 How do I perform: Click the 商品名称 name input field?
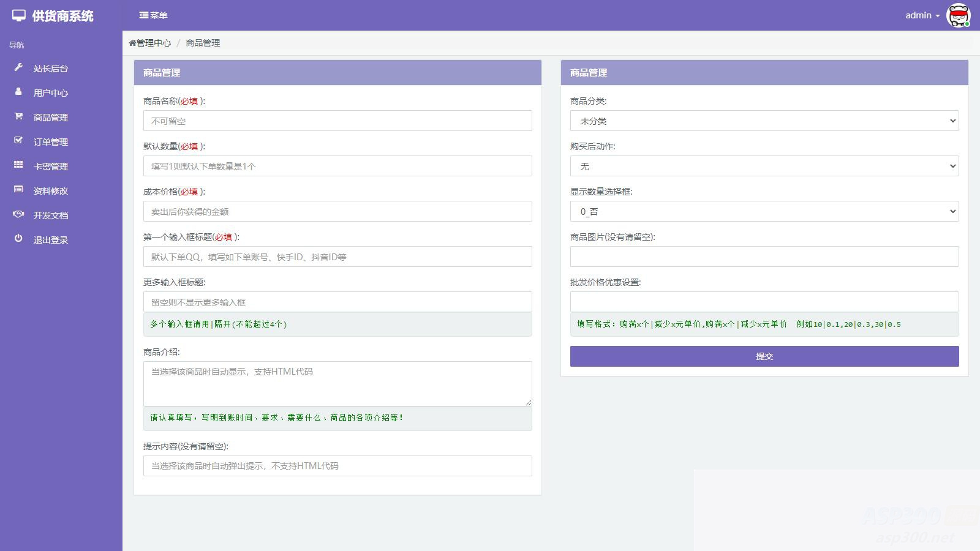pos(337,121)
